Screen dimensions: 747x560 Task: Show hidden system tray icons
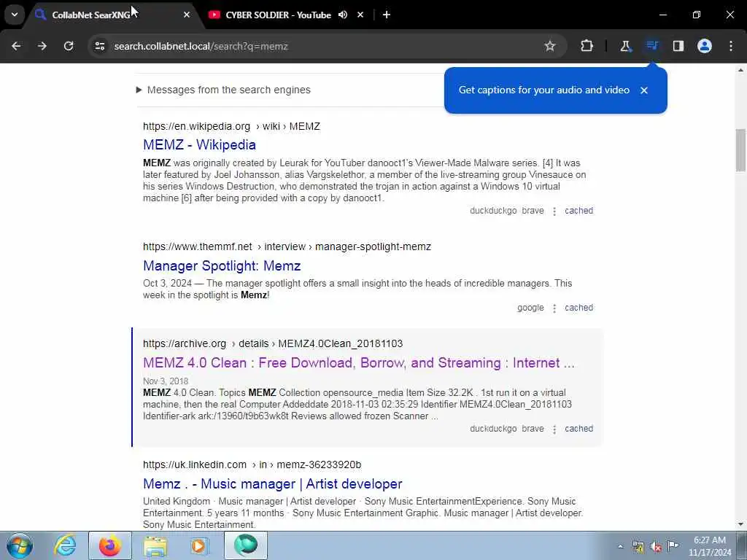click(620, 547)
